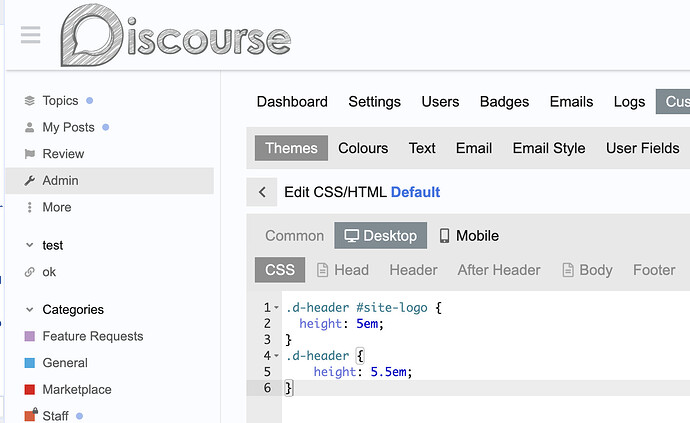Click the purple Feature Requests color square
Viewport: 690px width, 423px height.
(x=29, y=336)
